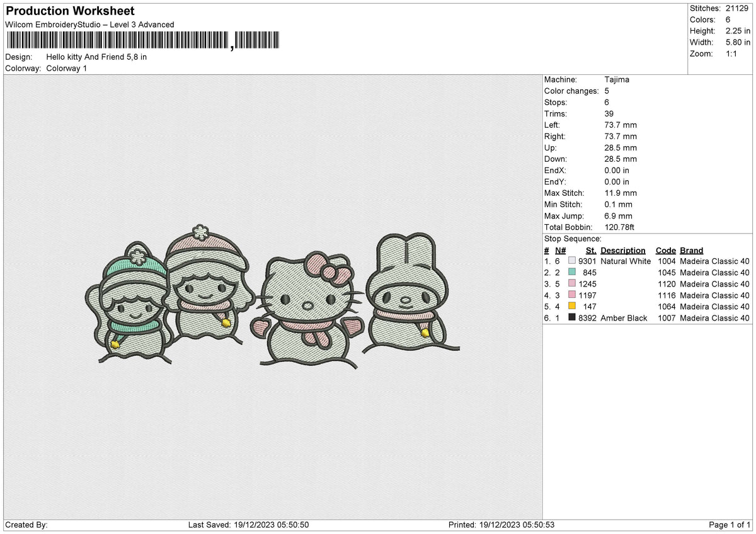Click the Brand column header

(x=692, y=250)
